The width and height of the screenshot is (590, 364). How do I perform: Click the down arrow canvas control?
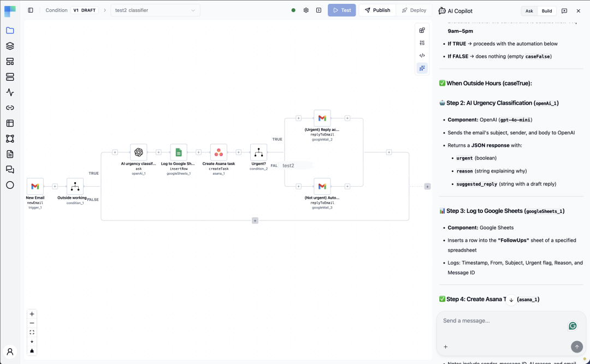pyautogui.click(x=32, y=342)
